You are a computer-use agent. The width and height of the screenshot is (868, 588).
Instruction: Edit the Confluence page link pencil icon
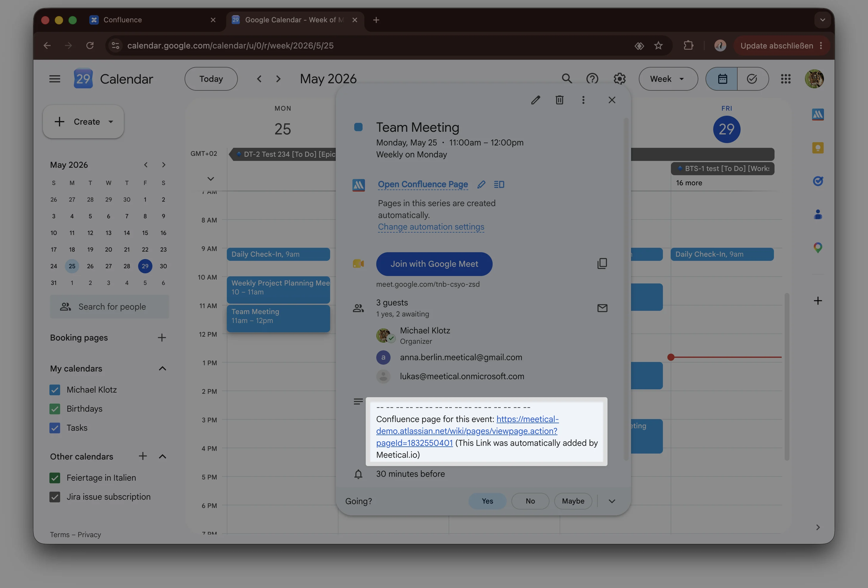click(481, 184)
